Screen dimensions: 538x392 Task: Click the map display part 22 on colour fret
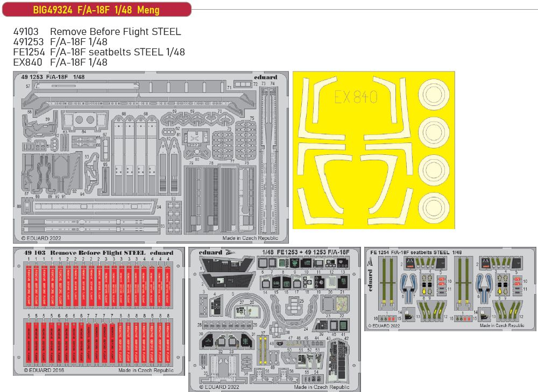(x=343, y=304)
